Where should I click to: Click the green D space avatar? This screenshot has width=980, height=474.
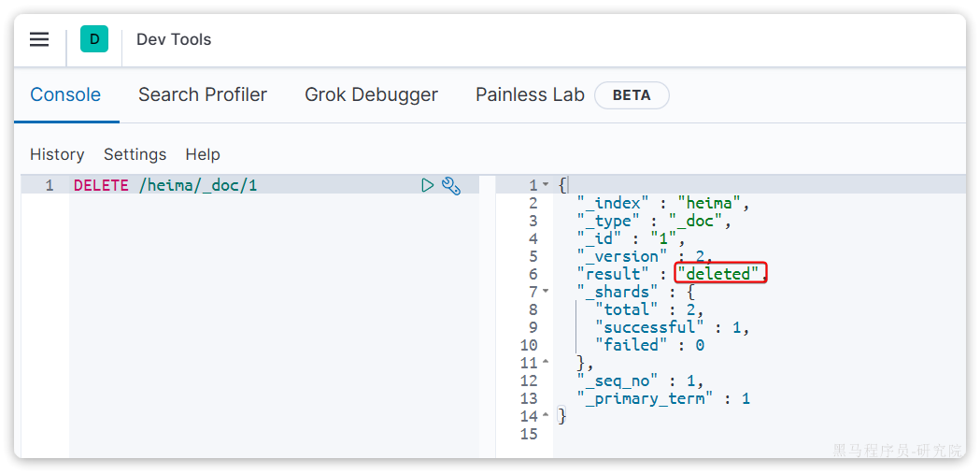[94, 39]
